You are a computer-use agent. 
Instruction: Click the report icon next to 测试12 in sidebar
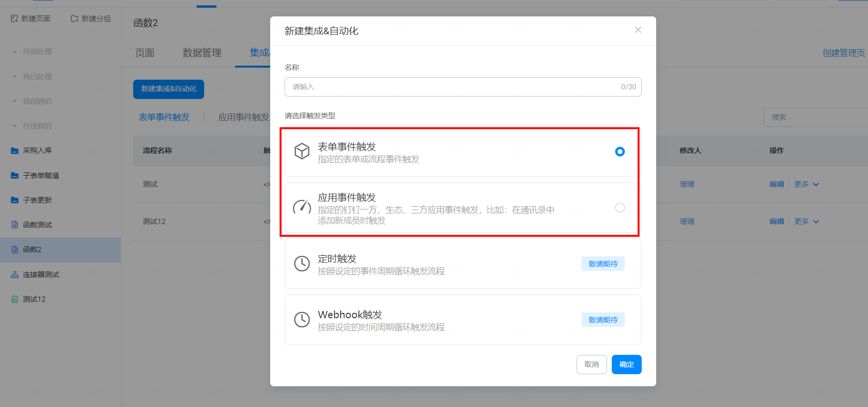coord(14,299)
